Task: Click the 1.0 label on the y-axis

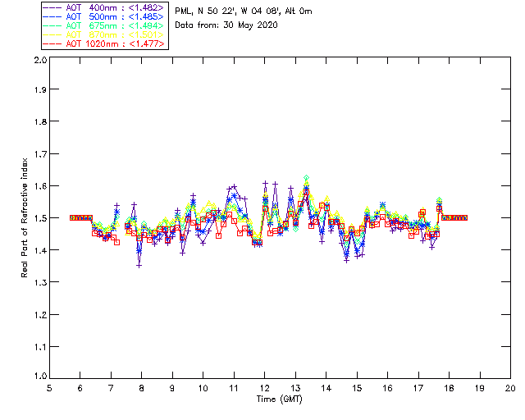Action: pyautogui.click(x=40, y=376)
